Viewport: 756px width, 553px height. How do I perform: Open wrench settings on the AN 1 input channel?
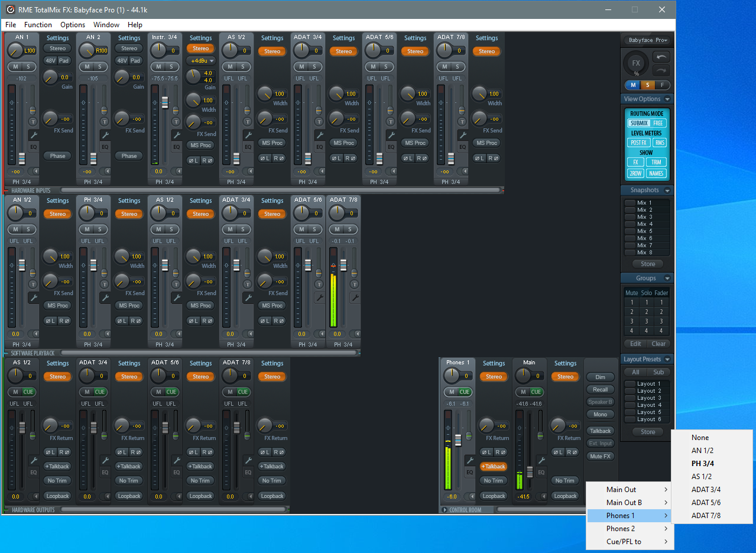click(x=33, y=135)
